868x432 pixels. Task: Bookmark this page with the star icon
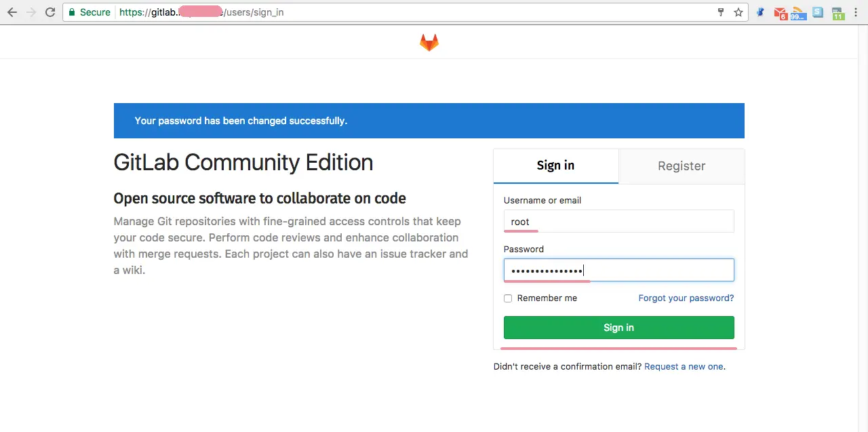(x=738, y=12)
